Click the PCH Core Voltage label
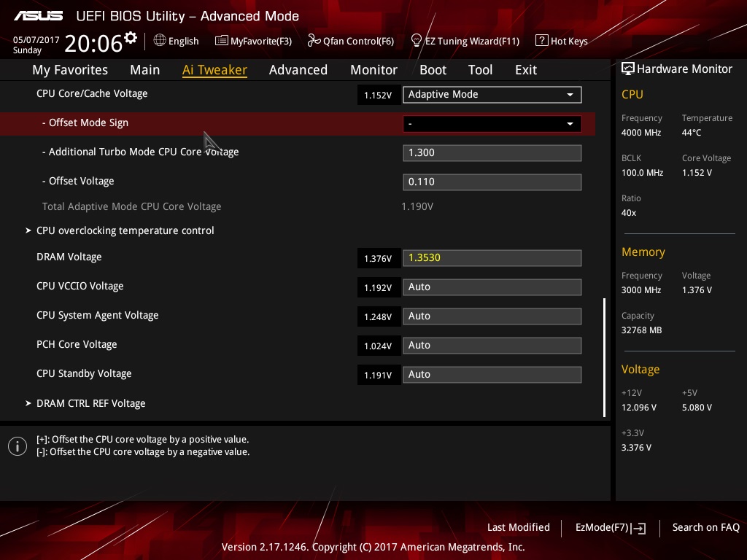This screenshot has width=747, height=560. 77,344
